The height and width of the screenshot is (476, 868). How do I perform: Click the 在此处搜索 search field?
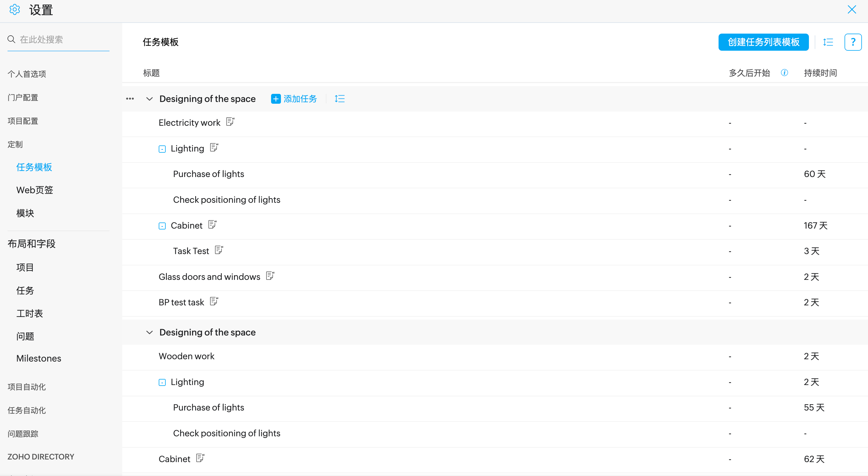click(62, 40)
